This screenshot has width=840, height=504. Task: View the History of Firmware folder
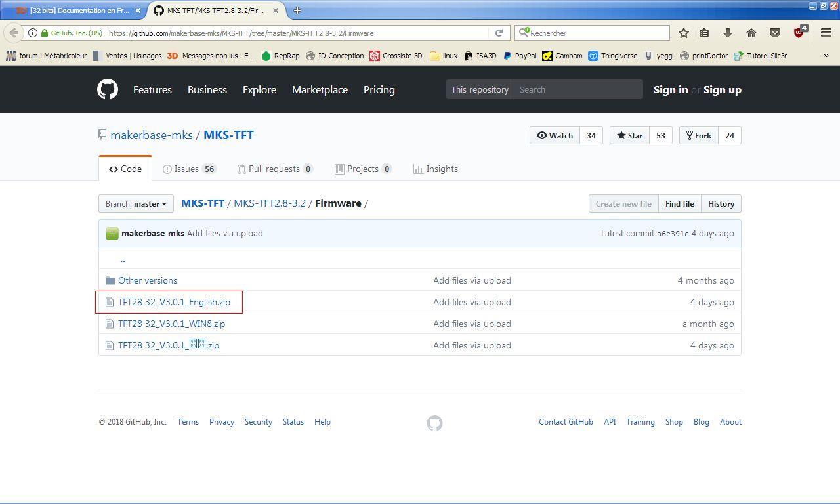click(721, 203)
